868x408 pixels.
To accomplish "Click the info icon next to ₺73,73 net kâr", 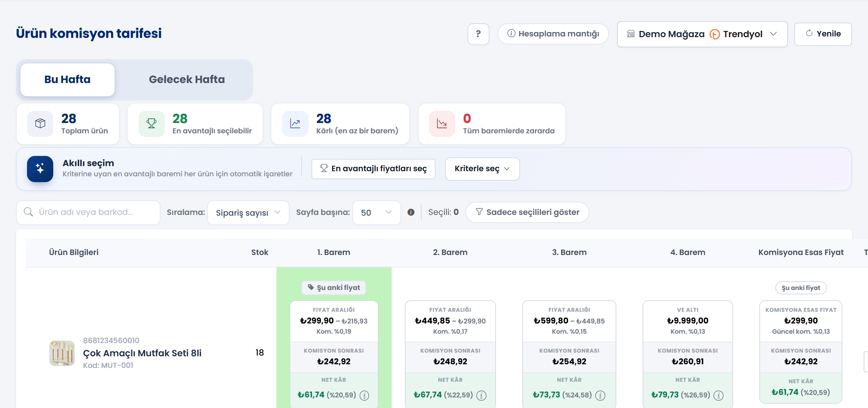I will (x=600, y=395).
